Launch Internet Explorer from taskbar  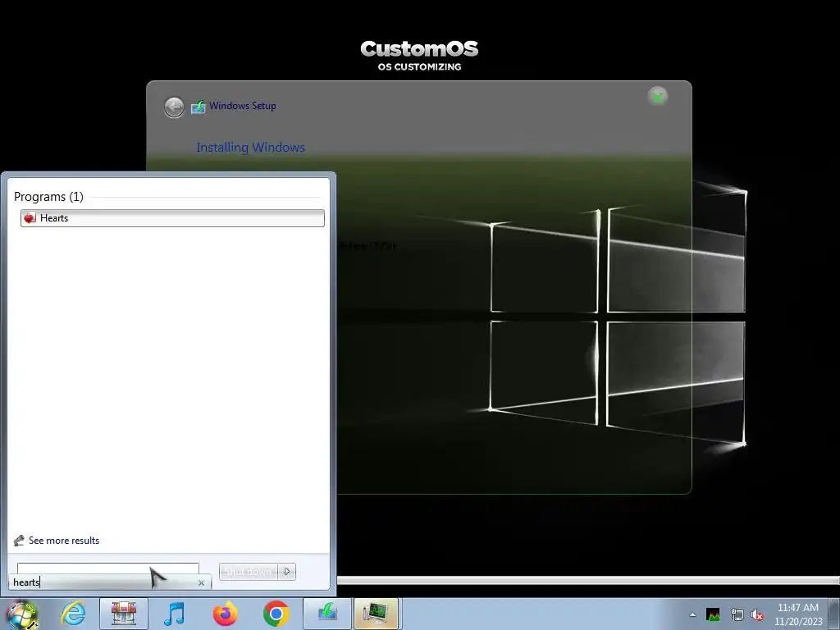[73, 614]
